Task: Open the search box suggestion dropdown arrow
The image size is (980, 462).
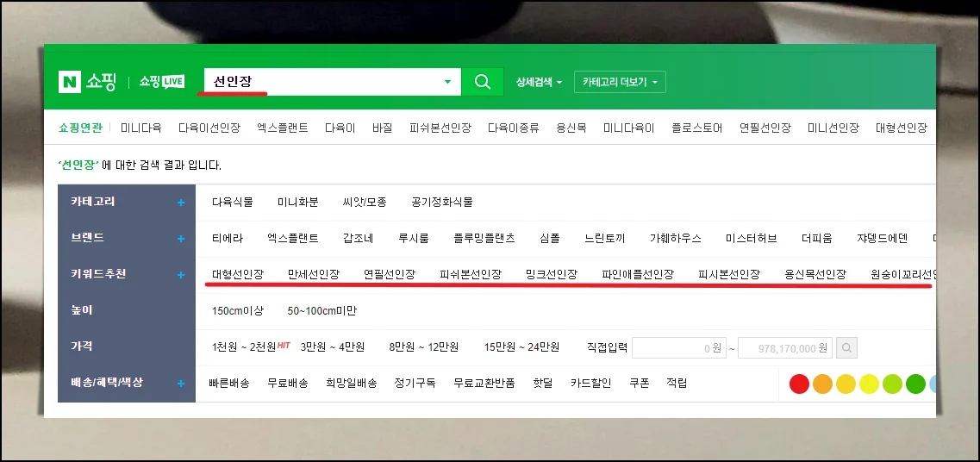Action: (447, 82)
